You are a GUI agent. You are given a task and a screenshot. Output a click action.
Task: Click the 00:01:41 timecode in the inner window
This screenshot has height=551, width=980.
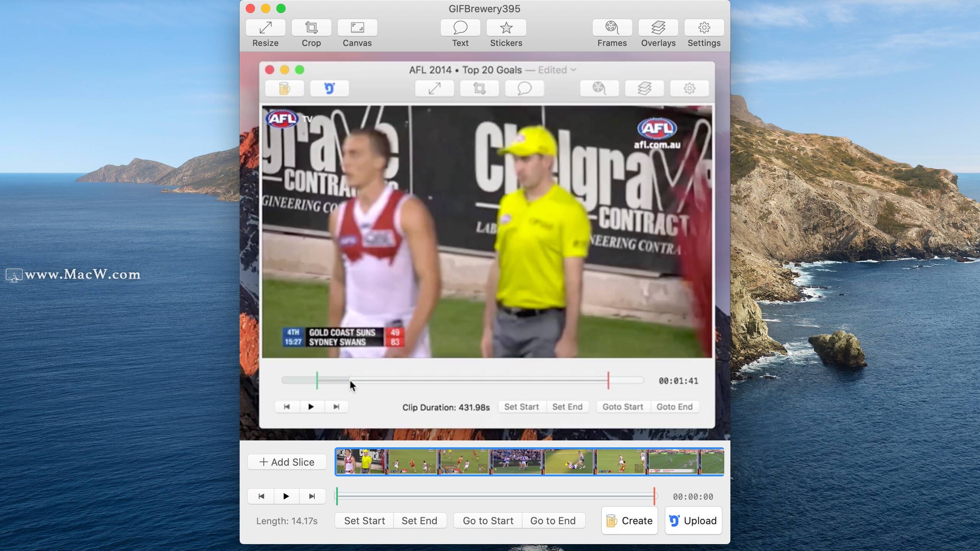(x=678, y=381)
